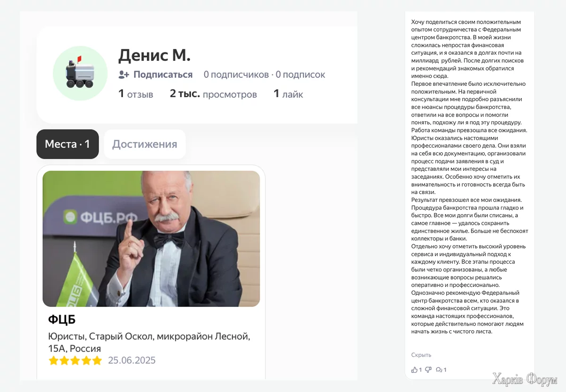This screenshot has width=566, height=392.
Task: Click the 2 тыс. просмотров counter
Action: [x=213, y=94]
